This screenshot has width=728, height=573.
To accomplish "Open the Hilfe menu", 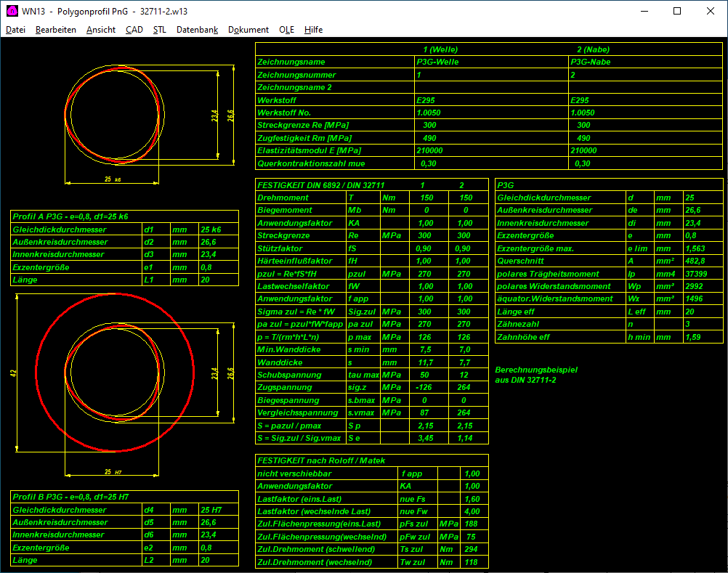I will 313,30.
